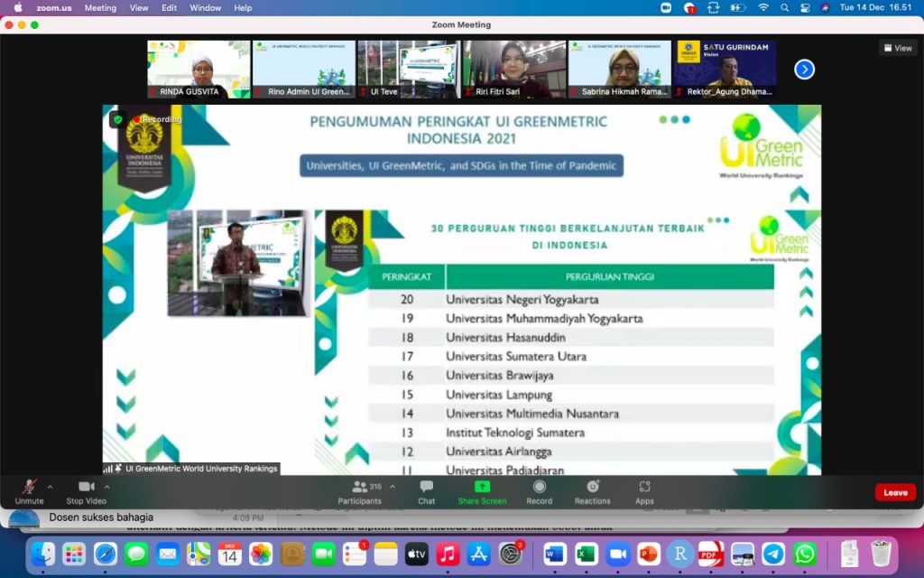This screenshot has height=578, width=924.
Task: Open Spotlight search in menu bar
Action: point(784,7)
